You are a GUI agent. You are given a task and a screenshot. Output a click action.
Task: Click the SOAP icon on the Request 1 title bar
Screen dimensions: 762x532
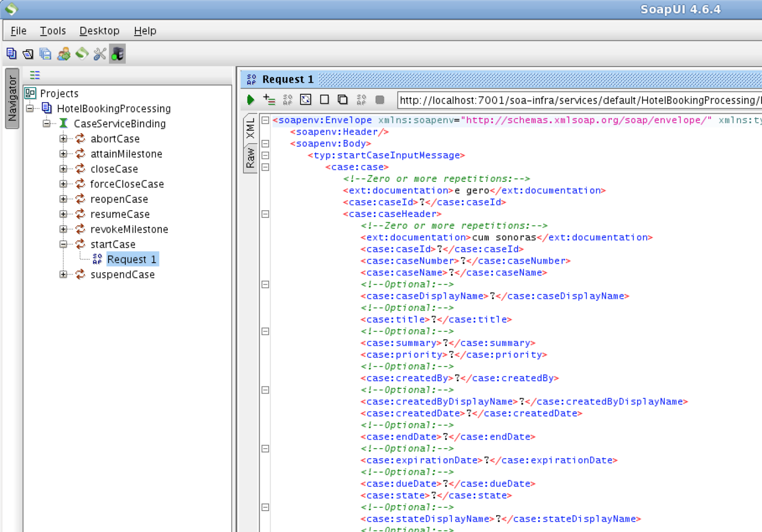click(251, 79)
